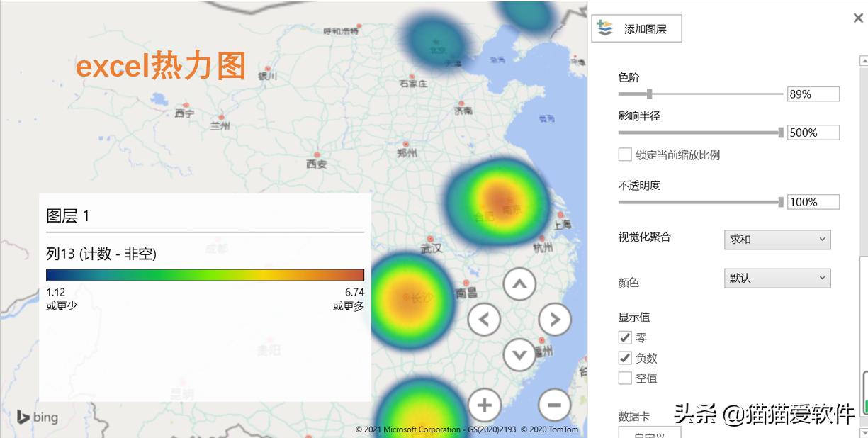Open the 颜色 dropdown showing 默认
The image size is (868, 438).
point(777,278)
